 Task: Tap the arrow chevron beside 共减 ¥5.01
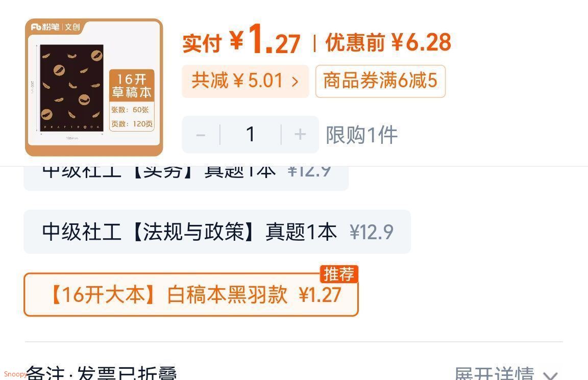tap(295, 81)
